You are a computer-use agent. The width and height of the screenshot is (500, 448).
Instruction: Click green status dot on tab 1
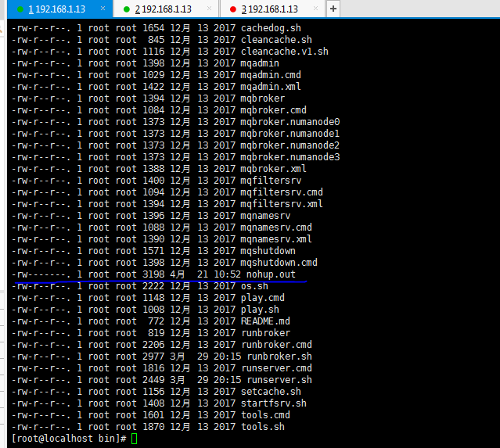point(20,9)
